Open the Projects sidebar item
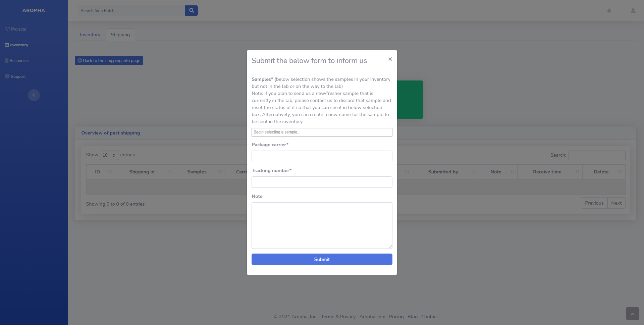The image size is (644, 325). tap(15, 29)
